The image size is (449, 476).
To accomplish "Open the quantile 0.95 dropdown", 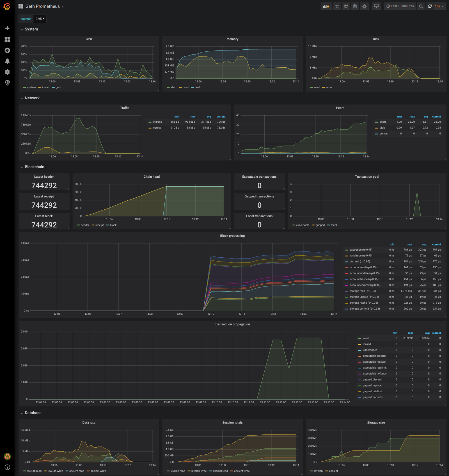I will [39, 19].
